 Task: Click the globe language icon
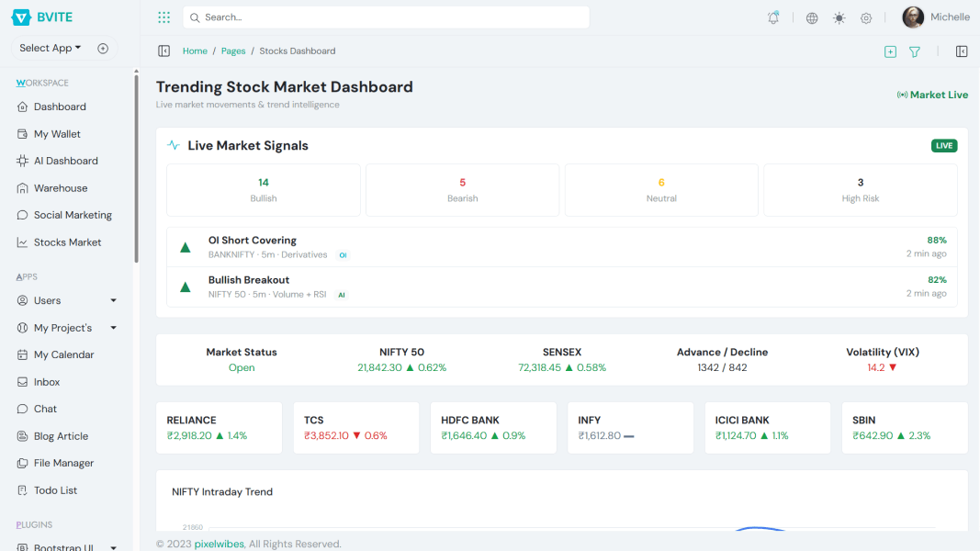click(811, 17)
